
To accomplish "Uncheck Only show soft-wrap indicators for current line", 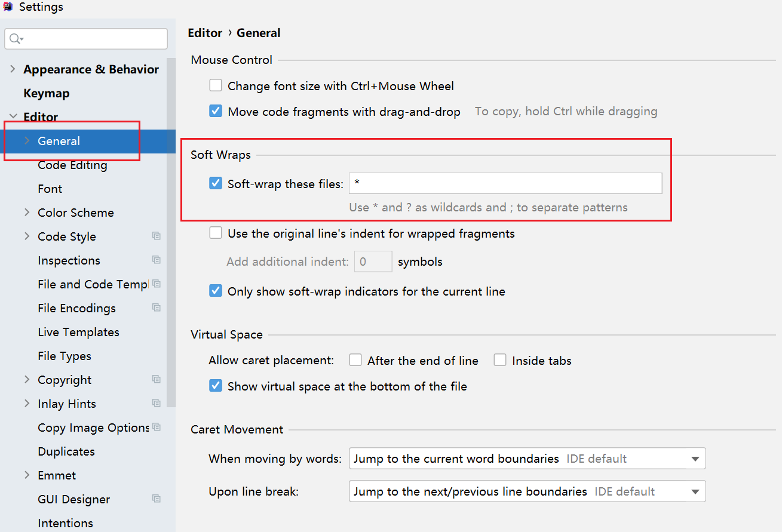I will point(216,291).
